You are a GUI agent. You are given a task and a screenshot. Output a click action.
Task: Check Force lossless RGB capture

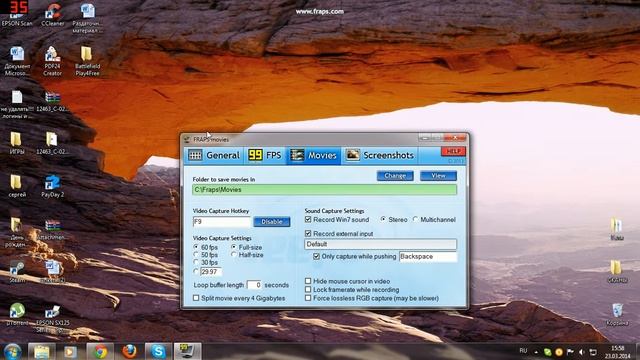pos(308,298)
